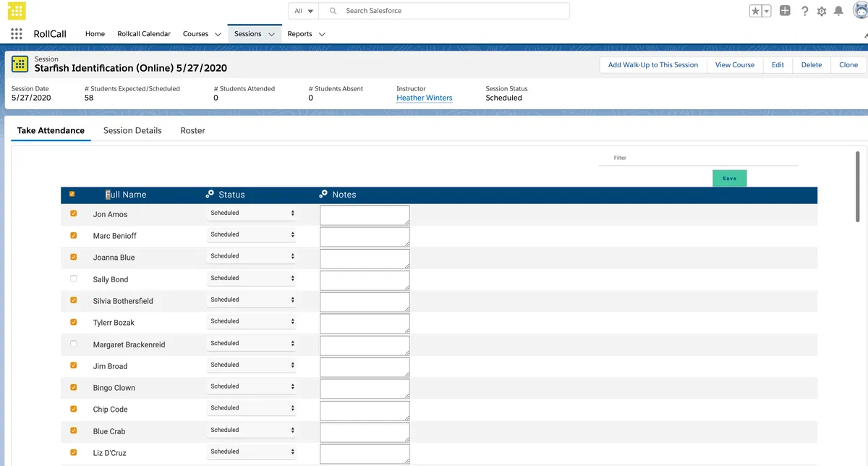Click the Notes column header icon
Image resolution: width=868 pixels, height=466 pixels.
[323, 194]
